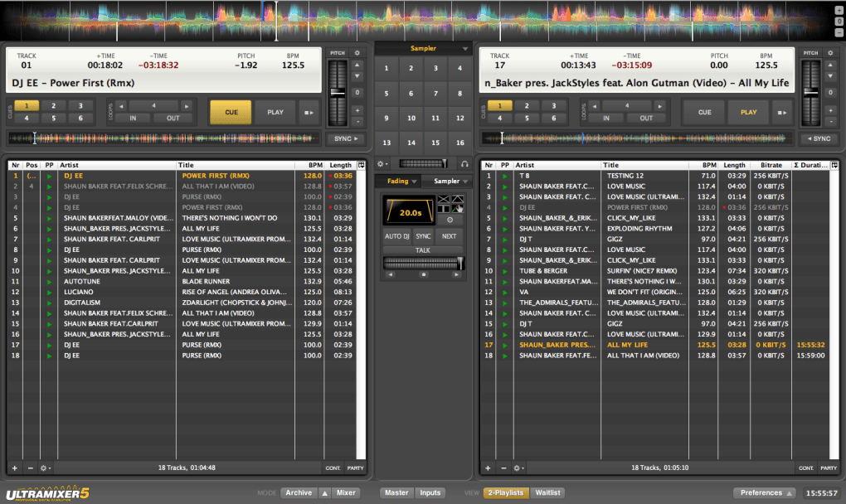Click the right playlist remove track minus icon
The width and height of the screenshot is (846, 504).
coord(503,468)
